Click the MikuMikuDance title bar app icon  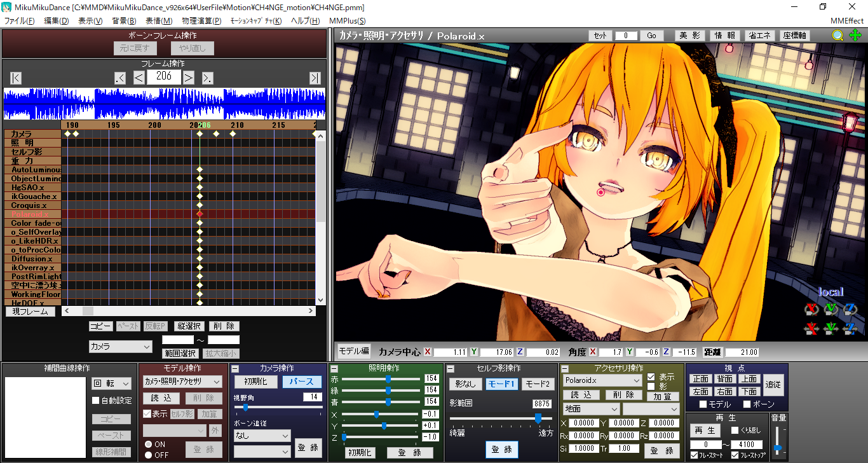click(6, 6)
